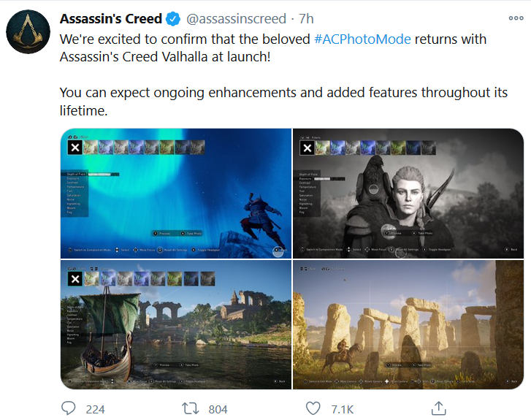Click the retweet arrows icon

coord(191,408)
